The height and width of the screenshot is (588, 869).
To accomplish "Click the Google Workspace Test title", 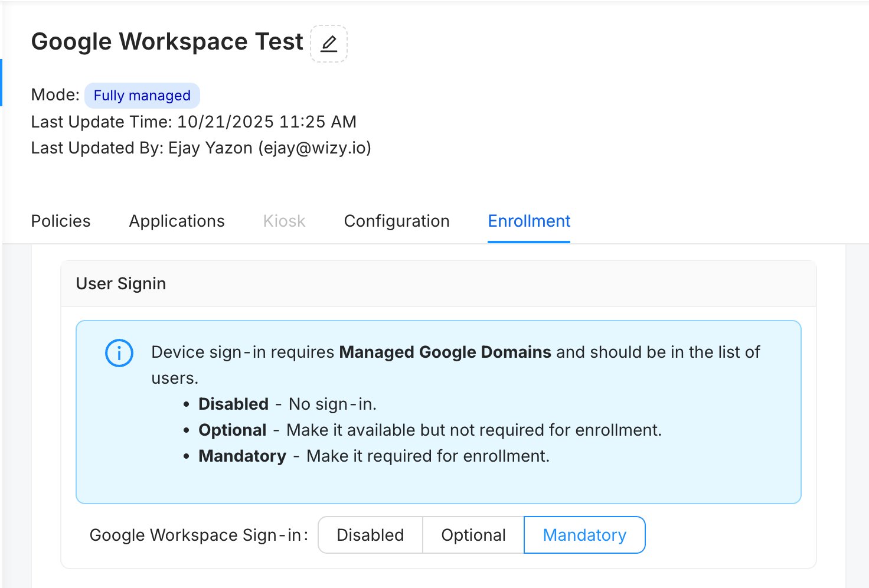I will (167, 42).
